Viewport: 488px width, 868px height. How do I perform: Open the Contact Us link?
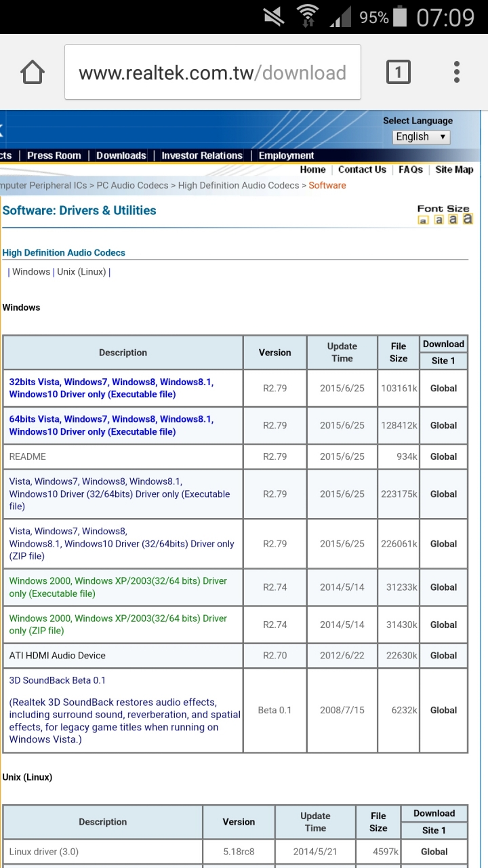(x=362, y=170)
